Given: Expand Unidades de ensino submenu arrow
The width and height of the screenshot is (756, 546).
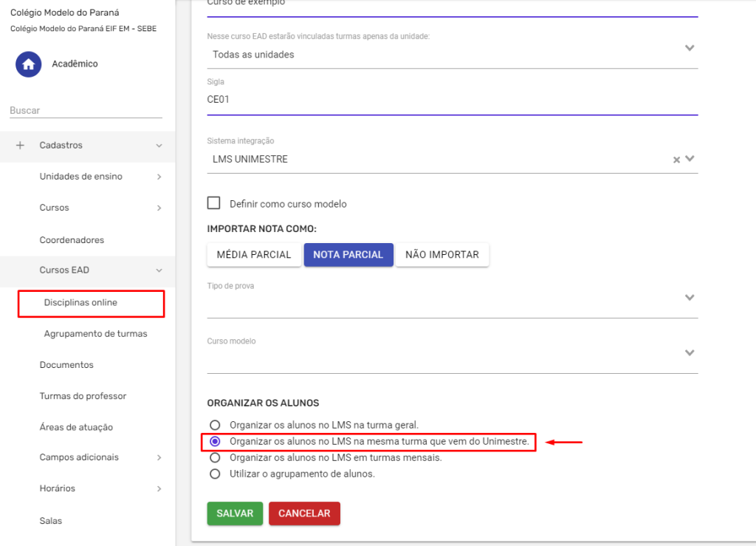Looking at the screenshot, I should tap(159, 177).
